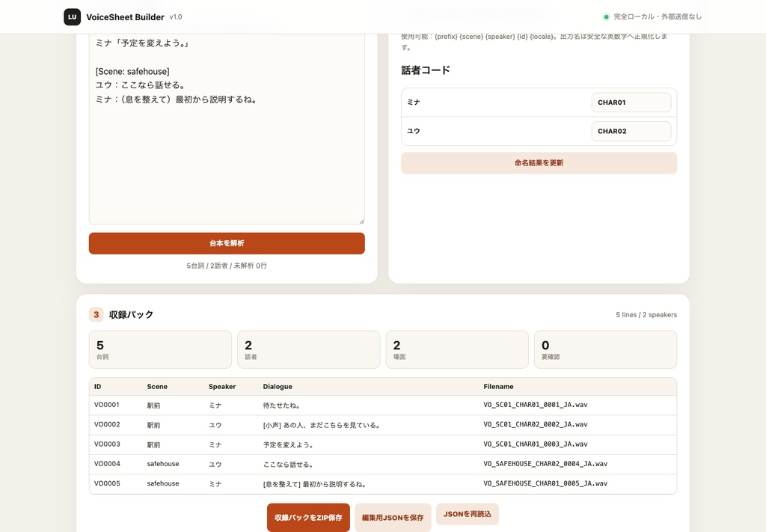This screenshot has width=766, height=532.
Task: Click filename VO_SAFEHOUSE_CHAR01_0005_JA.wav
Action: tap(545, 483)
